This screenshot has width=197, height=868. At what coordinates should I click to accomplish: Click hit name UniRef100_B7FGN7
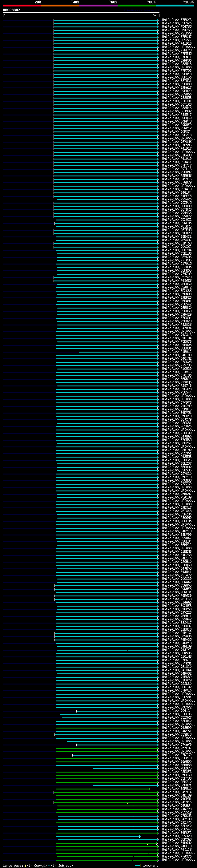click(177, 37)
